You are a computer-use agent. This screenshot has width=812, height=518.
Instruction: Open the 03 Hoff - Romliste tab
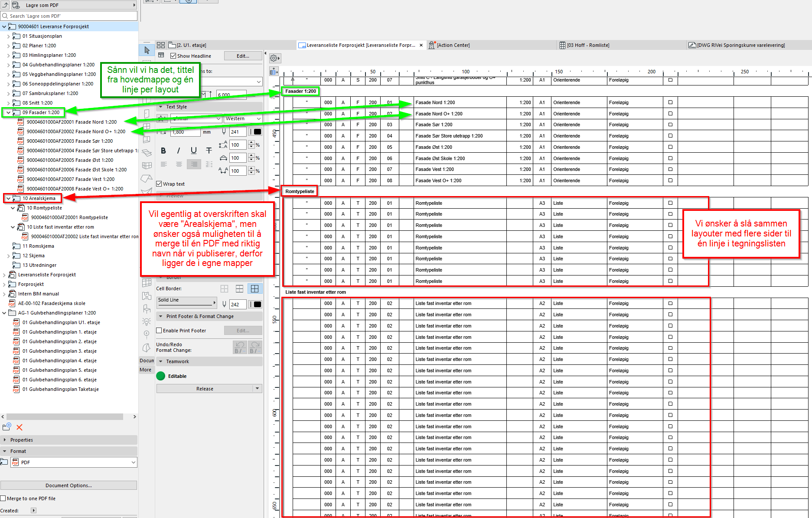coord(587,45)
